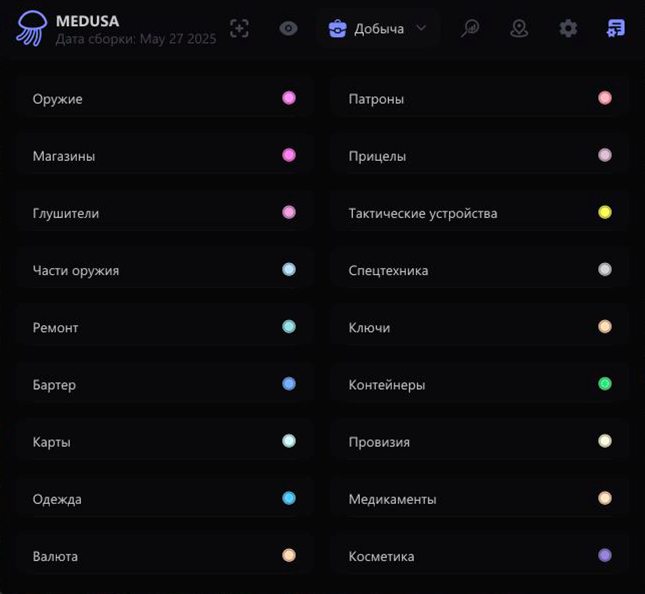Click the Косметика purple color dot
This screenshot has height=594, width=645.
[x=605, y=555]
